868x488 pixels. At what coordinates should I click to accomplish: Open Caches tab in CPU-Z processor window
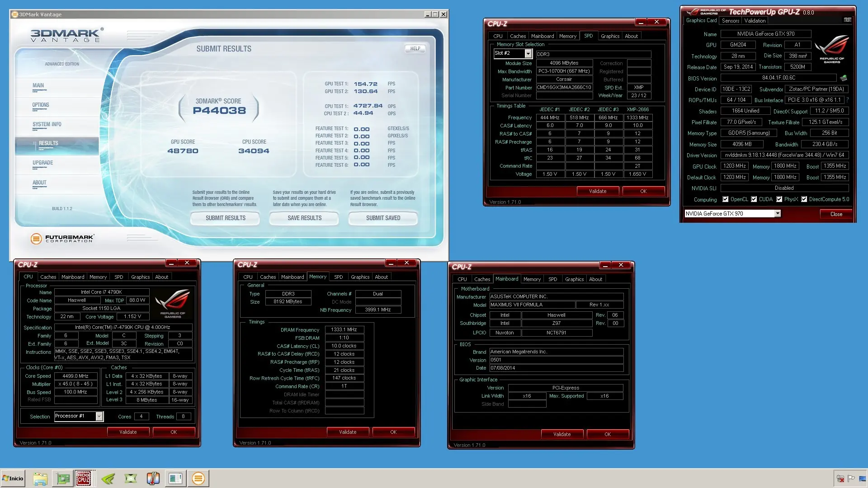pos(48,277)
